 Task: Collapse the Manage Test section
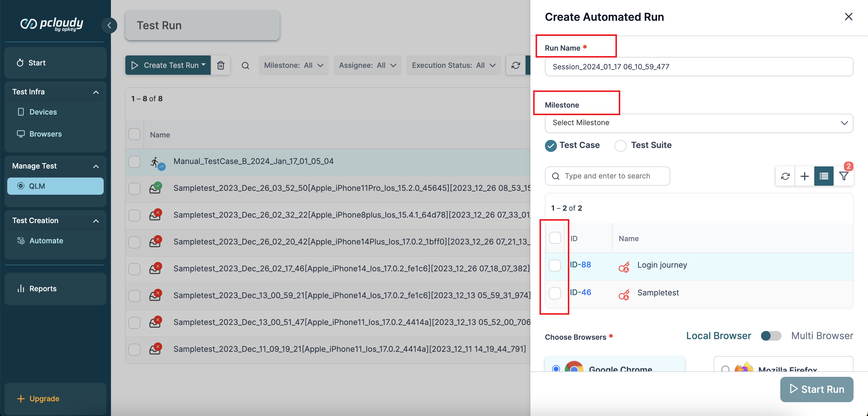(x=96, y=166)
